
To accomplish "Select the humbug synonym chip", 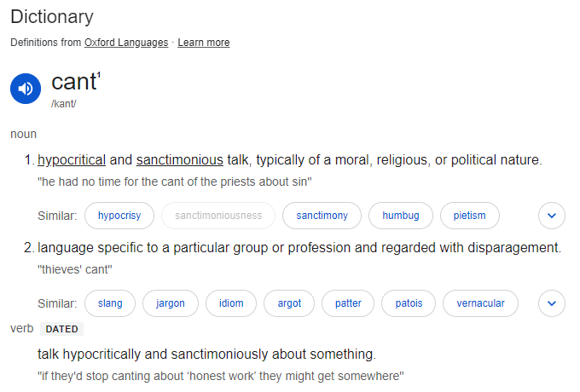I will [x=401, y=216].
